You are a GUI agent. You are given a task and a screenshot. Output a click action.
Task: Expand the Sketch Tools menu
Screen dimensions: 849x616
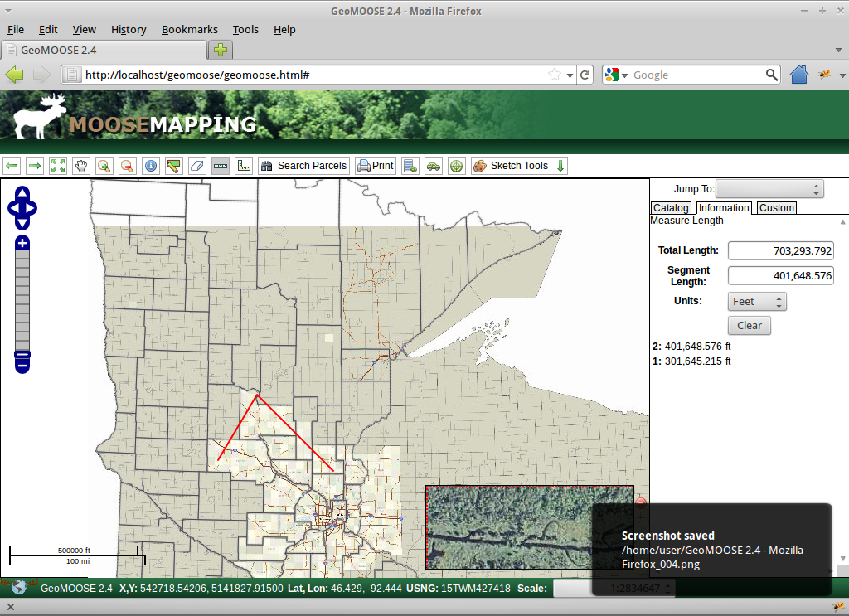pyautogui.click(x=519, y=166)
